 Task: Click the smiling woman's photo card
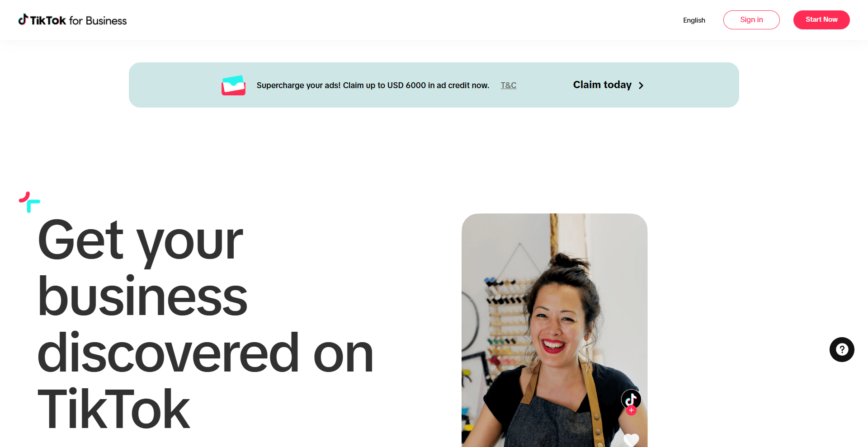(554, 330)
